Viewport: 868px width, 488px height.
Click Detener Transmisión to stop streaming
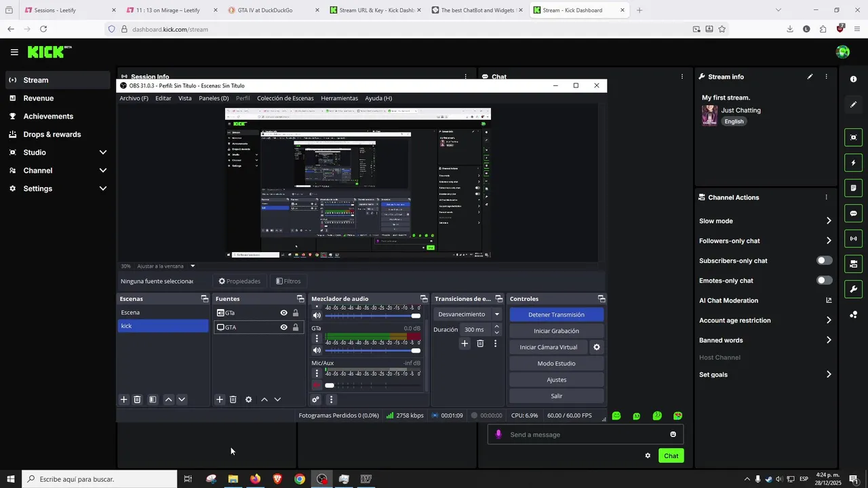point(556,314)
